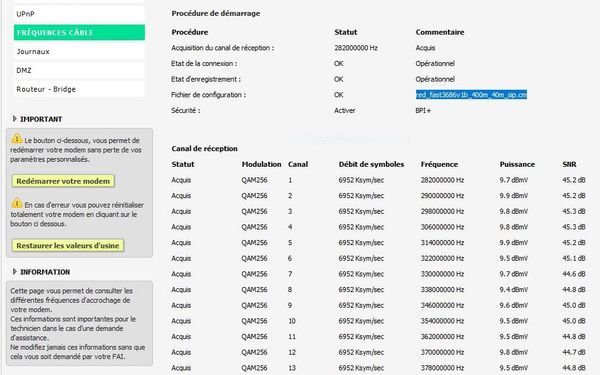This screenshot has width=600, height=375.
Task: Click the Modulation column header
Action: pyautogui.click(x=261, y=164)
